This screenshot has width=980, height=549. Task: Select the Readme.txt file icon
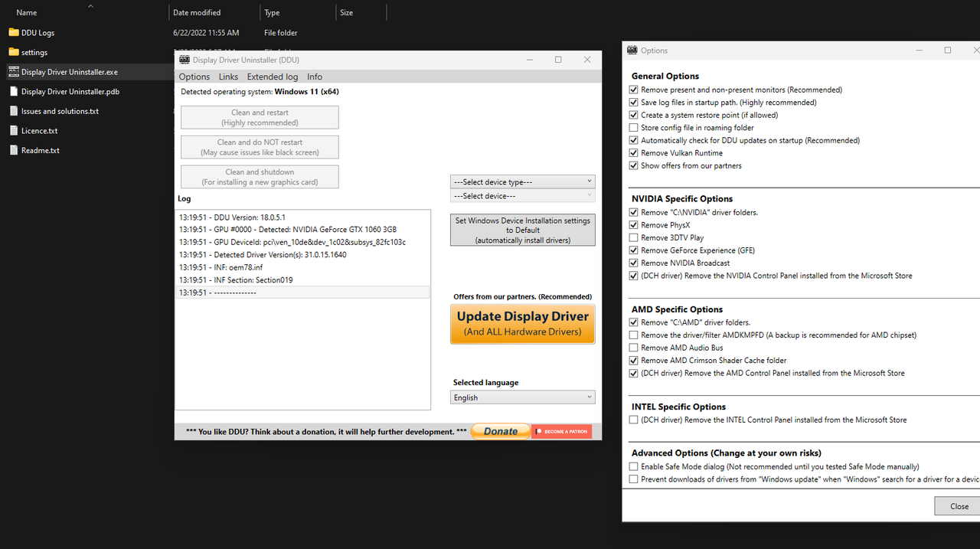(14, 150)
